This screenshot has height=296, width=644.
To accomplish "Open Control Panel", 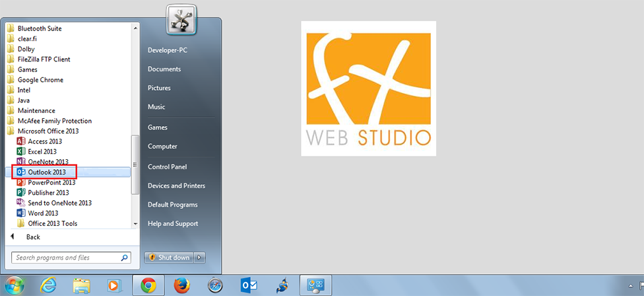I will [168, 167].
